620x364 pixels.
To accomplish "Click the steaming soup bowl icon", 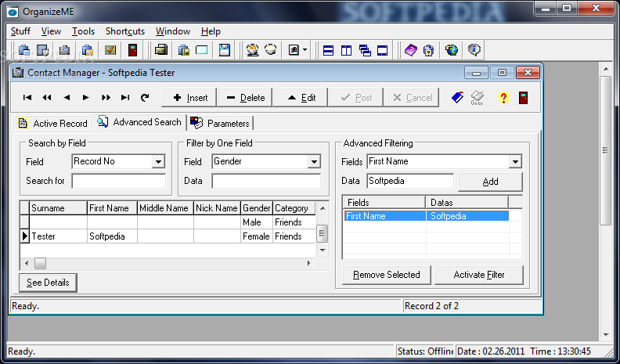I will [x=252, y=50].
